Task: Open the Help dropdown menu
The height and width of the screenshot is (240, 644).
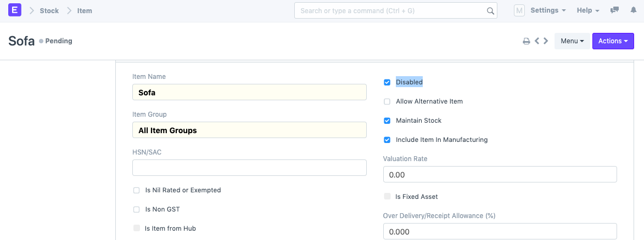Action: click(x=588, y=10)
